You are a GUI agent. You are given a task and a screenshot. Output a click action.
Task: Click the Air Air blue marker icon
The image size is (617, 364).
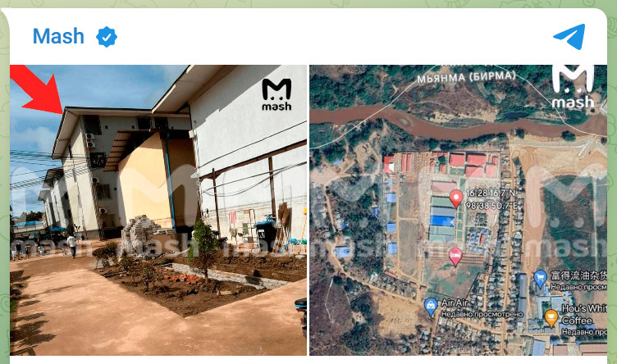[431, 307]
